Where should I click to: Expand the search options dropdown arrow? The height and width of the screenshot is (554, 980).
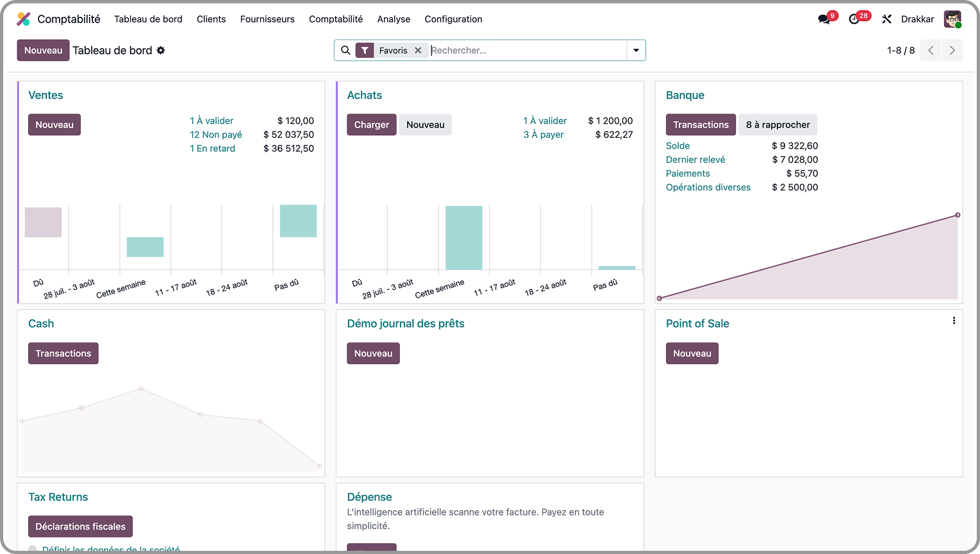pos(636,51)
